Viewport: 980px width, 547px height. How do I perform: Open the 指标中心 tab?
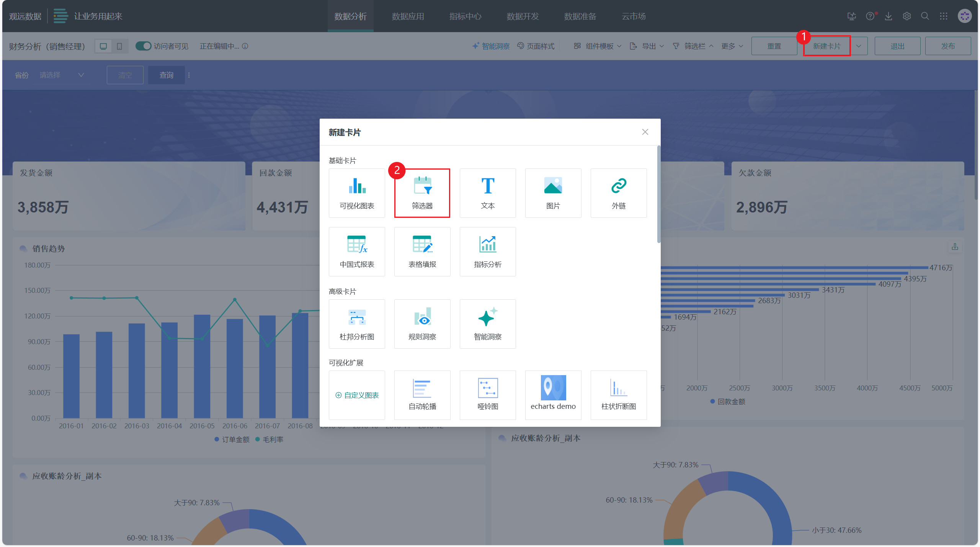[465, 16]
